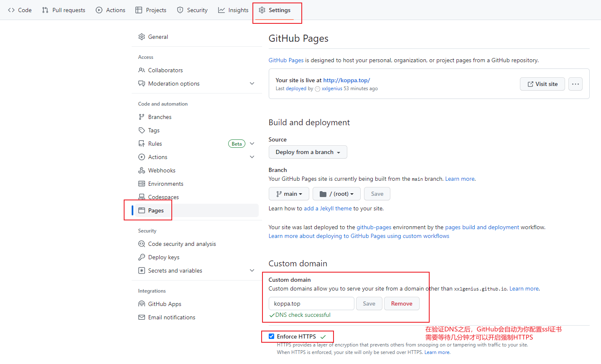601x364 pixels.
Task: Click the shield-search icon for Code security
Action: click(x=142, y=244)
